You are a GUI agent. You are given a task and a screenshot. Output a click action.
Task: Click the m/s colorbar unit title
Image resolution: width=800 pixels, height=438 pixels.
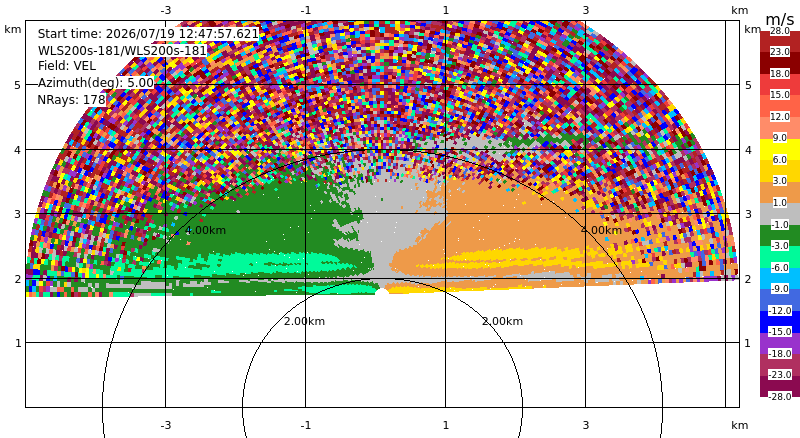click(x=780, y=19)
